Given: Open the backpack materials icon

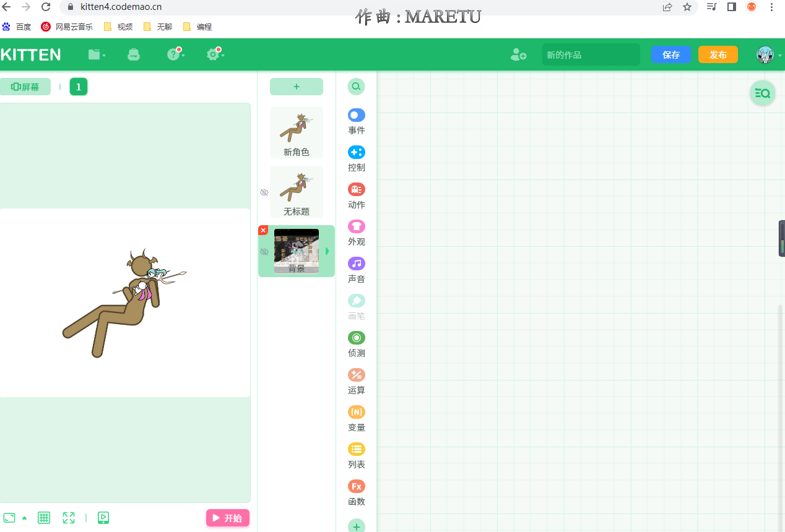Looking at the screenshot, I should coord(134,54).
